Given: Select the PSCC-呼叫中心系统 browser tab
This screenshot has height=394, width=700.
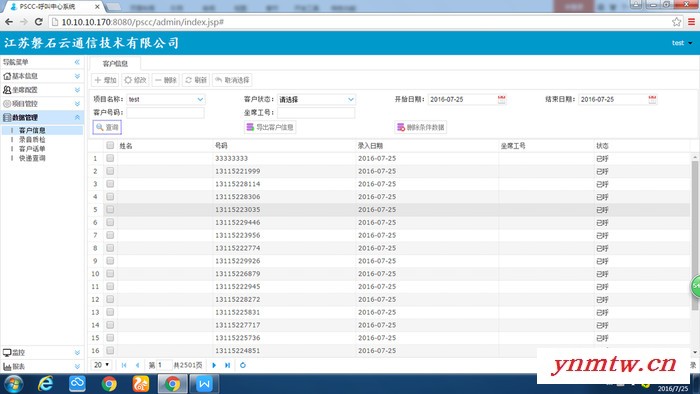Looking at the screenshot, I should [54, 7].
